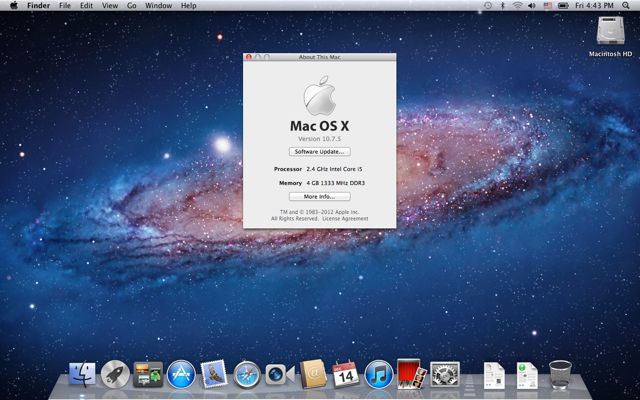
Task: Open Address Book in the Dock
Action: click(313, 374)
